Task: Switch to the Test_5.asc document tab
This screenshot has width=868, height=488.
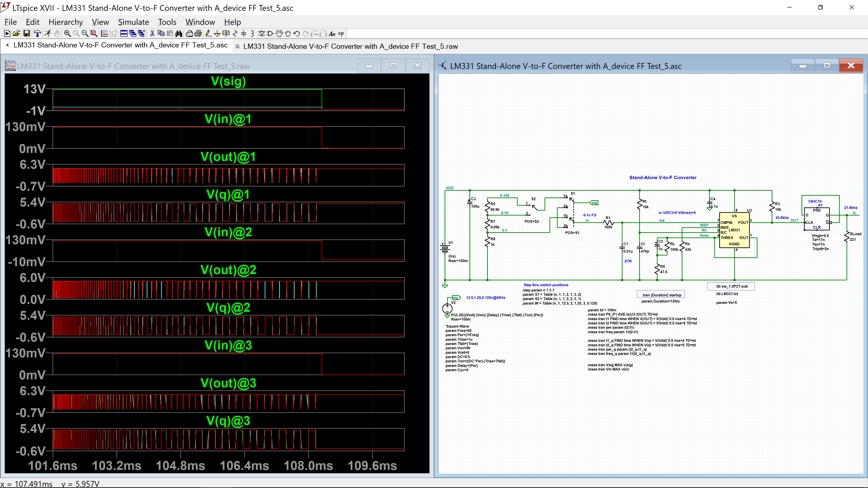Action: [x=117, y=45]
